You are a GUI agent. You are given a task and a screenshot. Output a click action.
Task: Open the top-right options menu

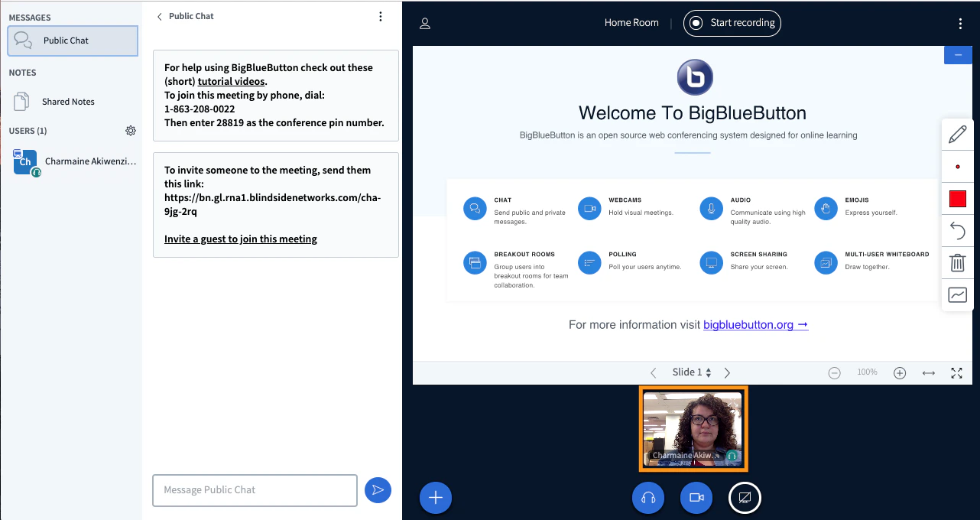[x=960, y=23]
